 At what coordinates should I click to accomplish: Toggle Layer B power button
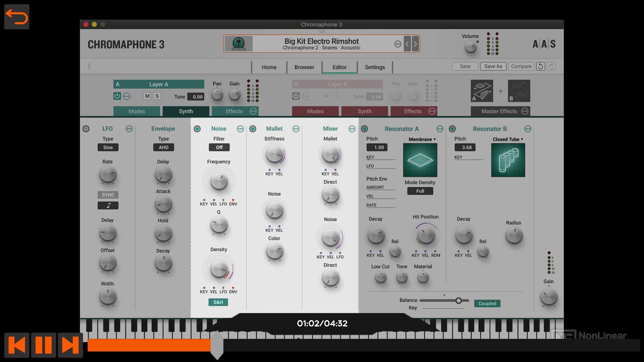(296, 96)
